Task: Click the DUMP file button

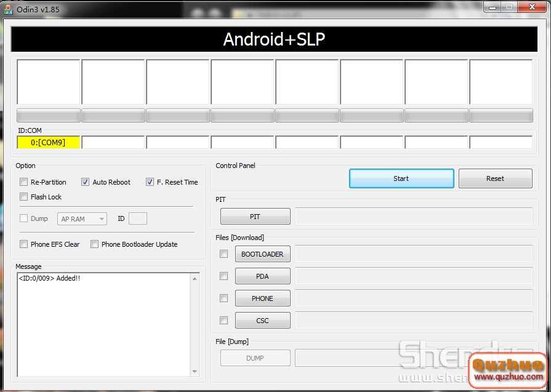Action: (255, 358)
